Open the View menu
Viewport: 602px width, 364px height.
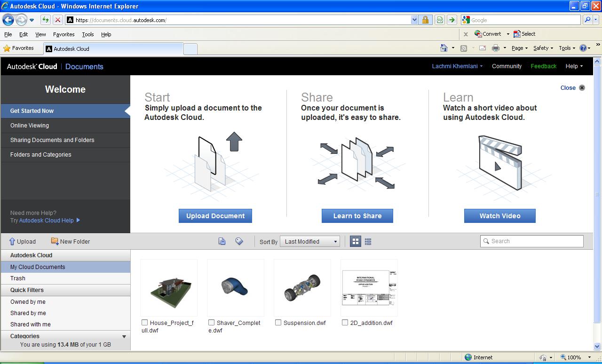pyautogui.click(x=40, y=34)
